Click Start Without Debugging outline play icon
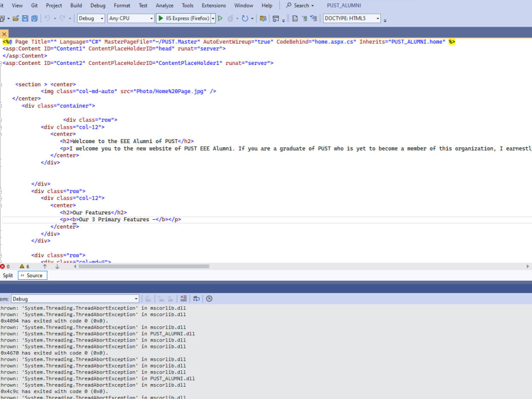The image size is (532, 399). coord(220,18)
